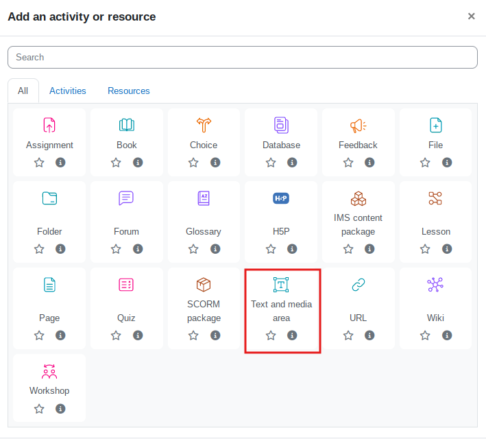Select the Feedback megaphone icon
This screenshot has width=486, height=448.
(358, 125)
